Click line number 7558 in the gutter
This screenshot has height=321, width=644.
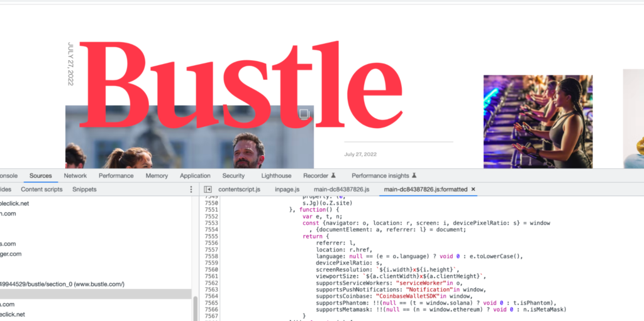[x=211, y=256]
